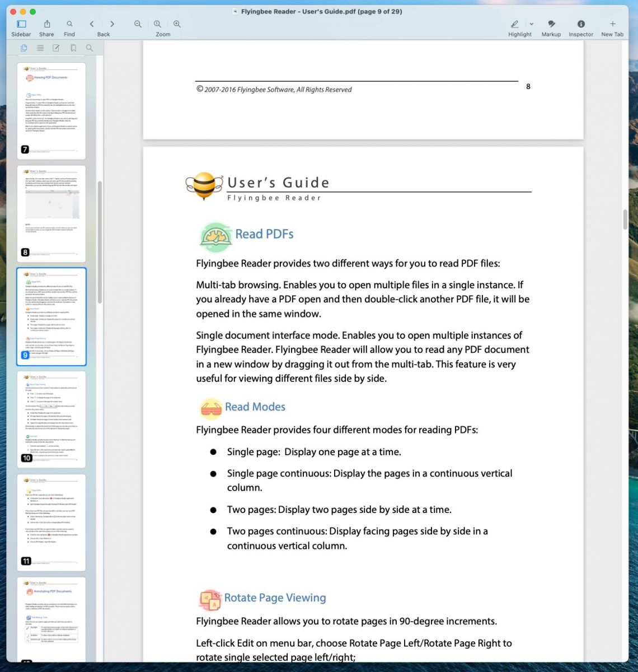The image size is (638, 672).
Task: Click page number 8 in footer
Action: coord(528,86)
